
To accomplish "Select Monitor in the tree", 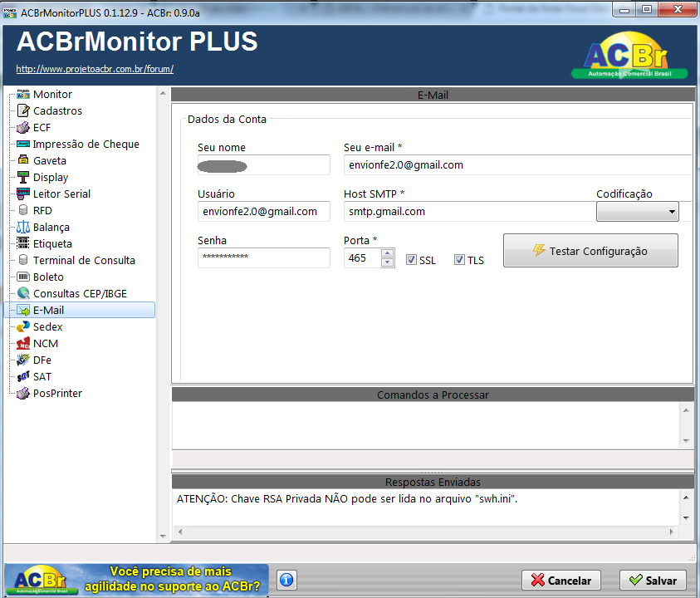I will [52, 94].
